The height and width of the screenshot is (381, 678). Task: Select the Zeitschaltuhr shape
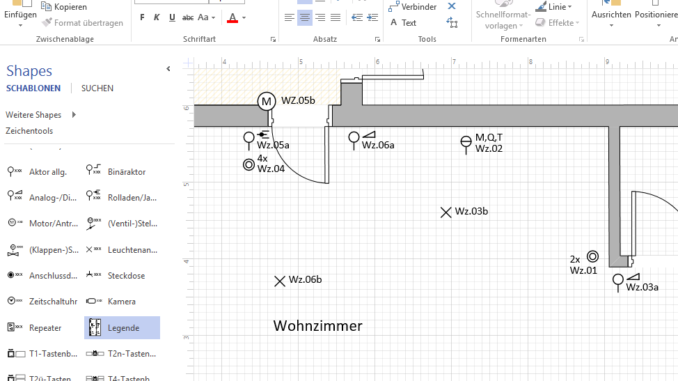pos(42,301)
